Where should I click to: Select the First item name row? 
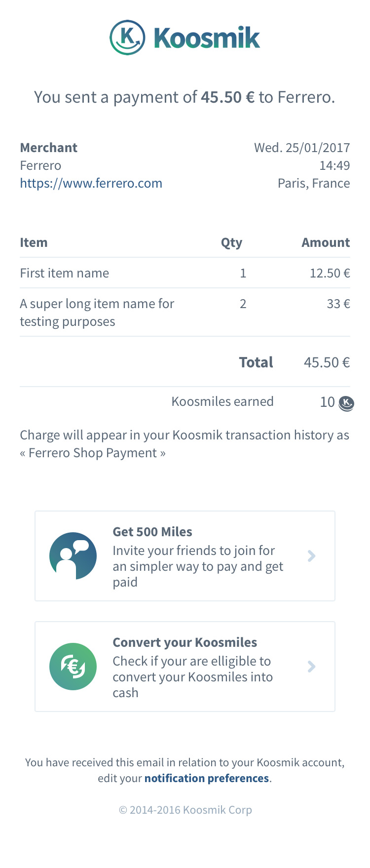[x=65, y=273]
